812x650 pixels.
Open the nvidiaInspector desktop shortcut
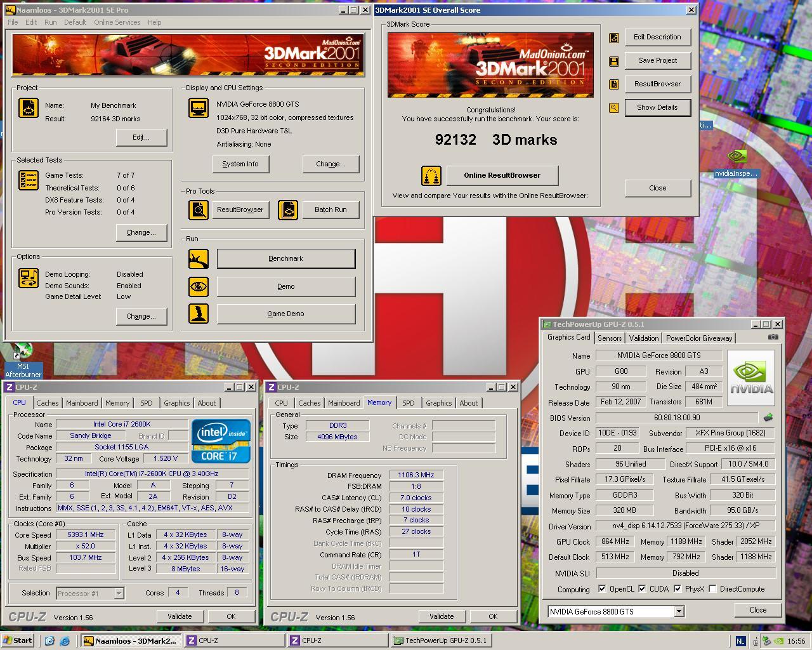736,164
